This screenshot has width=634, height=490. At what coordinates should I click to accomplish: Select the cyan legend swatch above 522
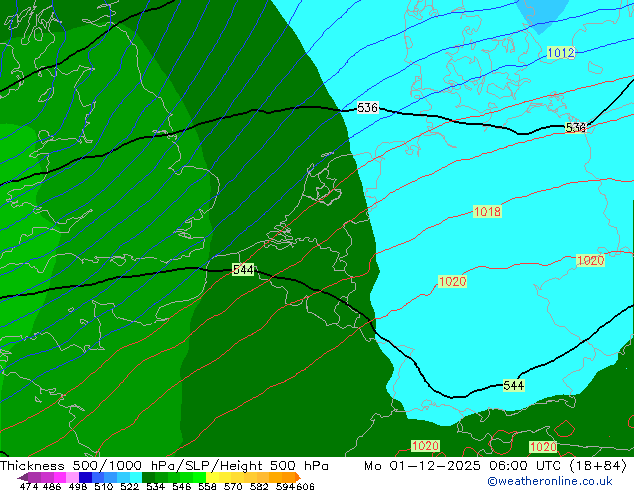136,477
